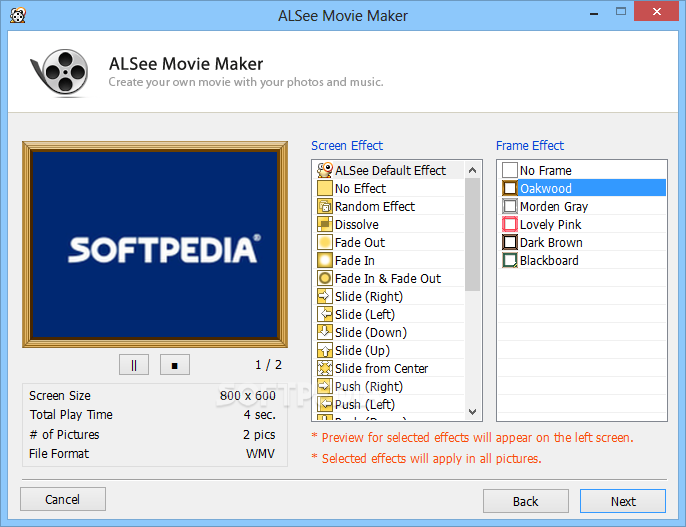Click the Screen Effect list scroll down arrow
This screenshot has width=686, height=527.
click(x=472, y=412)
